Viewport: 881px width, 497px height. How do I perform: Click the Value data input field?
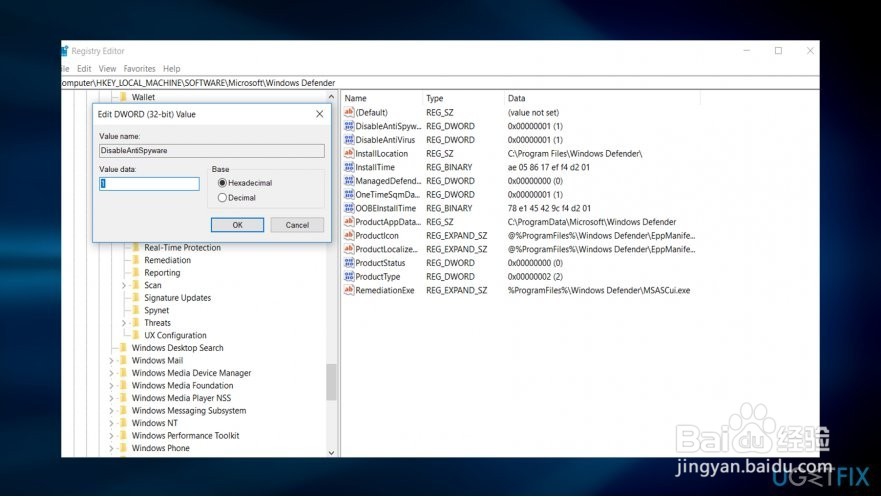pyautogui.click(x=149, y=184)
